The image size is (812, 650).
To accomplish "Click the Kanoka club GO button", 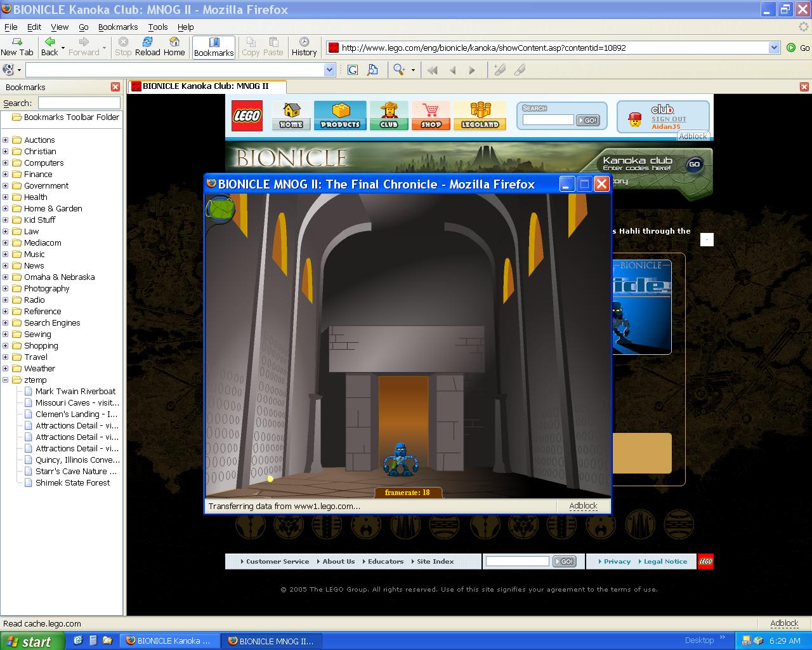I will click(695, 164).
